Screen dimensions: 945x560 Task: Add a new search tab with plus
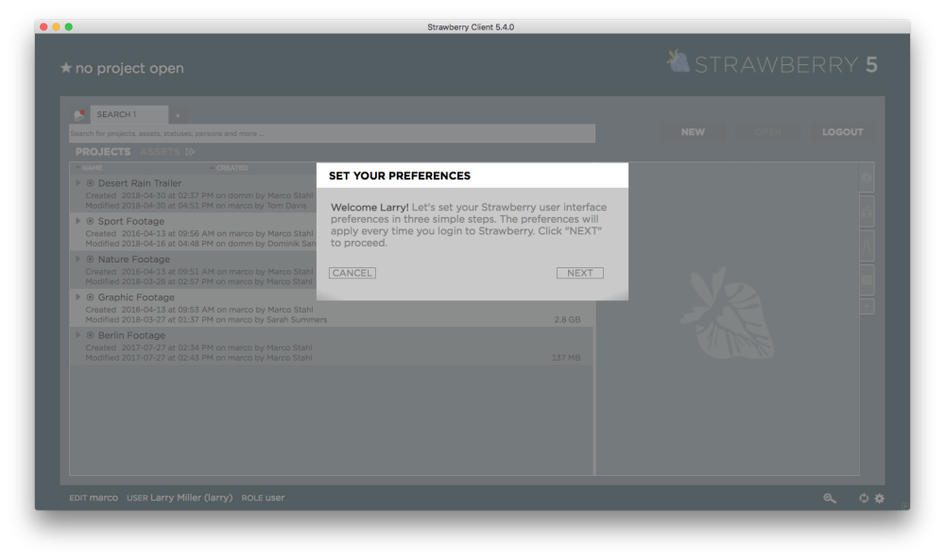click(178, 115)
